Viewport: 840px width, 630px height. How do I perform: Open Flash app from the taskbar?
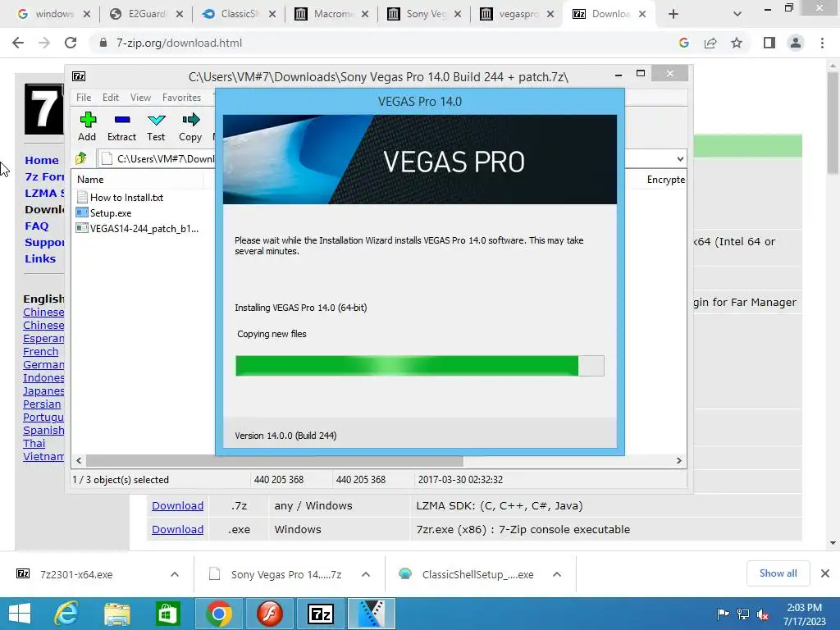[269, 614]
